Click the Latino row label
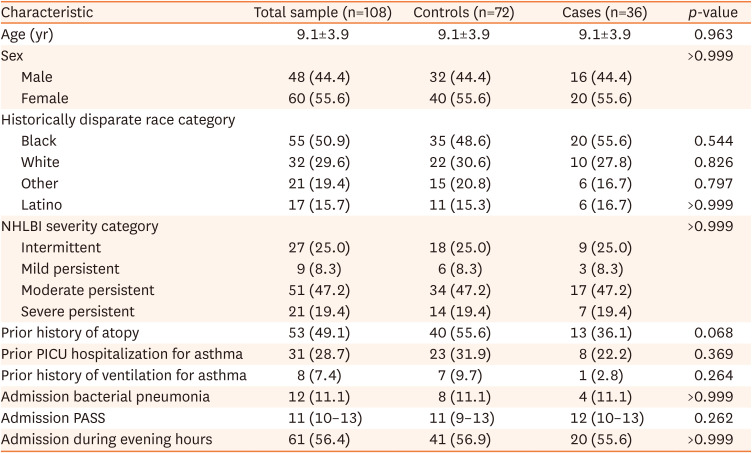The width and height of the screenshot is (752, 453). point(40,206)
